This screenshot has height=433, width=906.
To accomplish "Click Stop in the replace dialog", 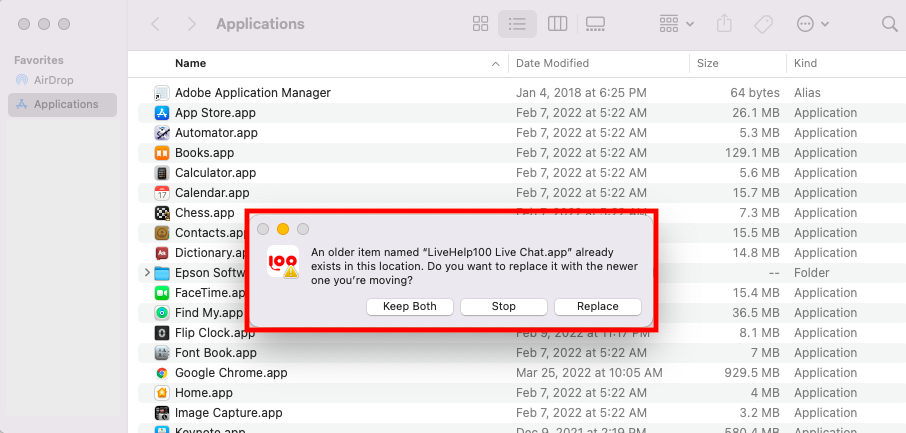I will tap(504, 306).
